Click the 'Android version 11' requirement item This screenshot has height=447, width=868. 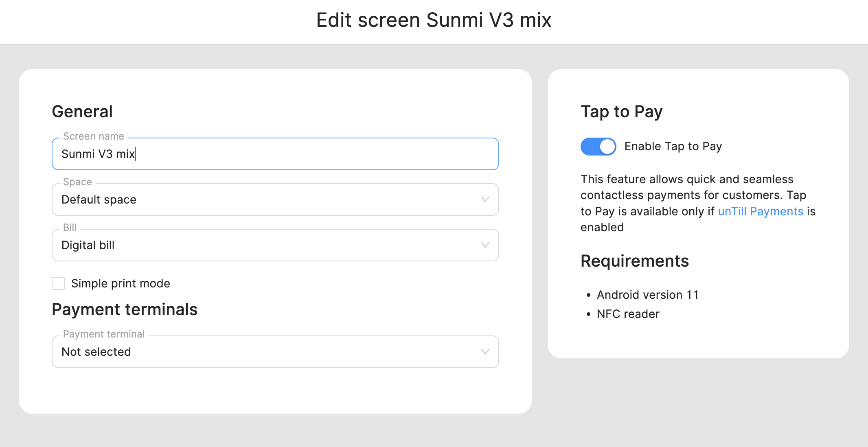click(x=647, y=295)
